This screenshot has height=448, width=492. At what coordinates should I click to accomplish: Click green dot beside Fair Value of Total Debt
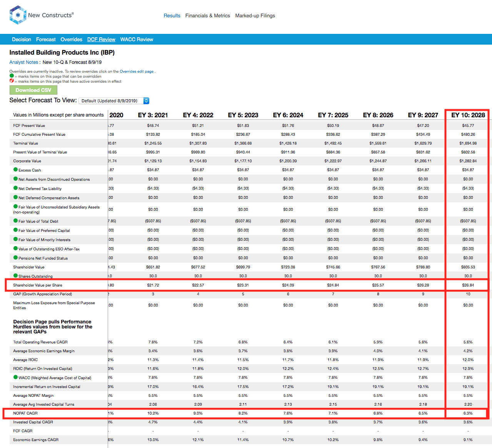point(16,221)
